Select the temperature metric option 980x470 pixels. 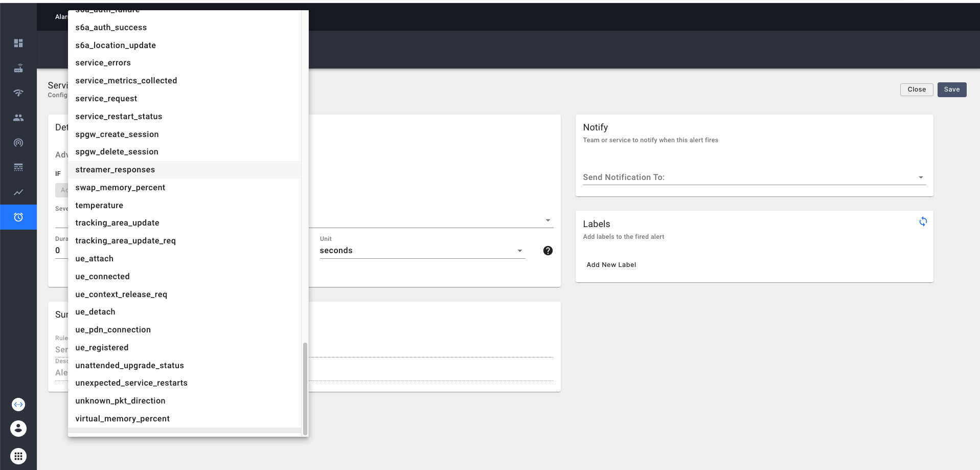point(99,206)
